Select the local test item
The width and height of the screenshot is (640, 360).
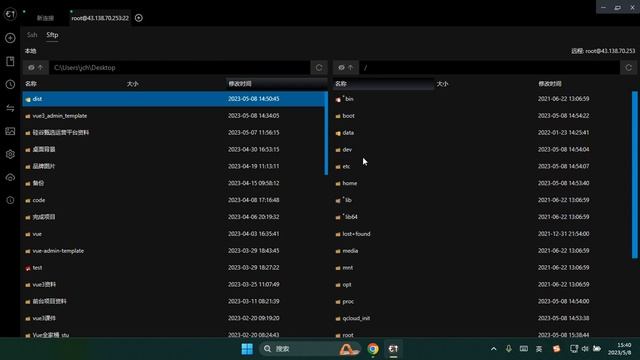point(173,268)
